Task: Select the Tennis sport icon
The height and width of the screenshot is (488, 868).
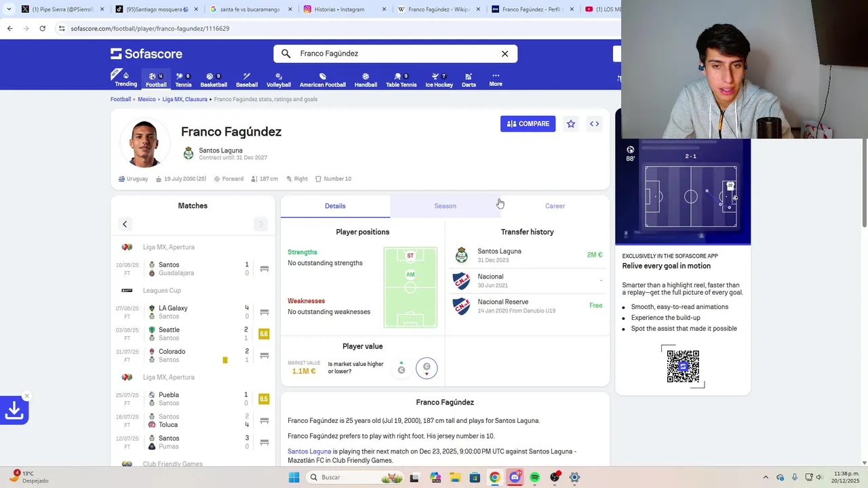Action: (x=183, y=79)
